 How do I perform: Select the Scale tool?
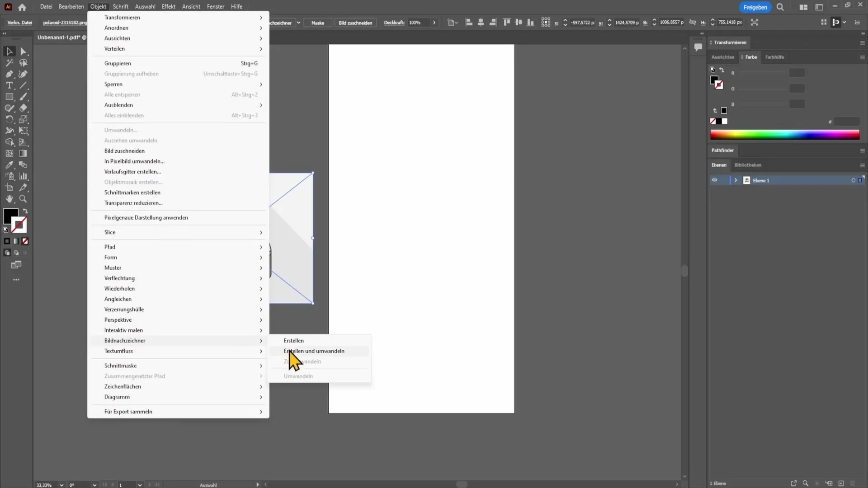click(24, 119)
